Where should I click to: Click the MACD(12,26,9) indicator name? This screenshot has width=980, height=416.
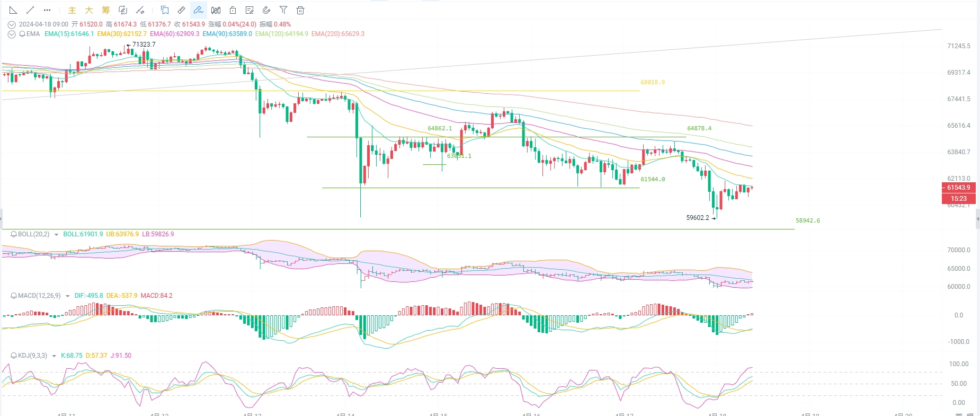pyautogui.click(x=39, y=296)
